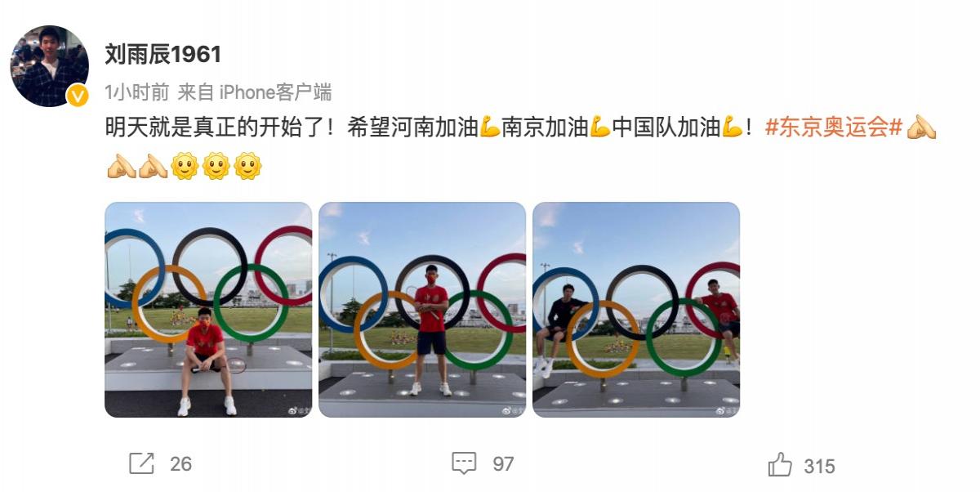Click the post text 明天就是真正的开始了

pyautogui.click(x=215, y=127)
